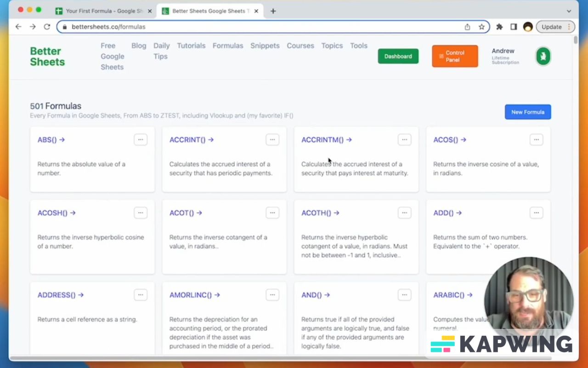Open the AND() formula link
The width and height of the screenshot is (588, 368).
316,295
